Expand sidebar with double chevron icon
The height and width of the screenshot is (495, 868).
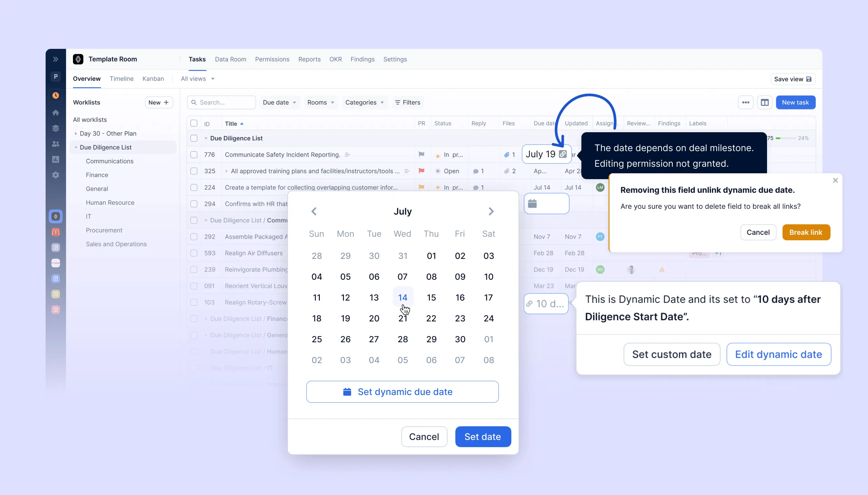coord(55,59)
